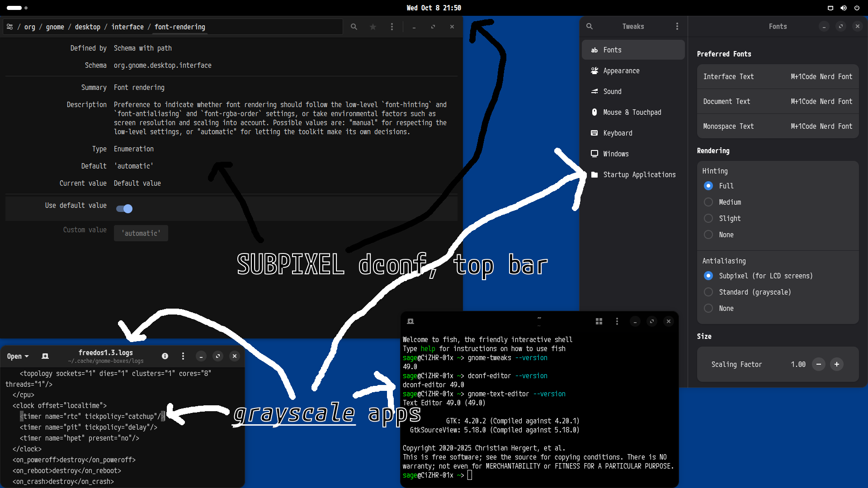This screenshot has width=868, height=488.
Task: Bookmark this path with star icon
Action: [373, 27]
